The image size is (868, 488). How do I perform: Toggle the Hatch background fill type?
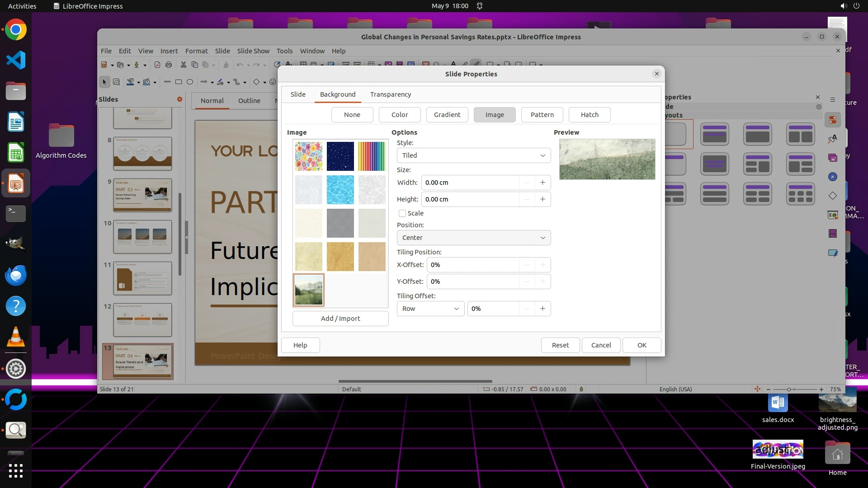click(590, 115)
